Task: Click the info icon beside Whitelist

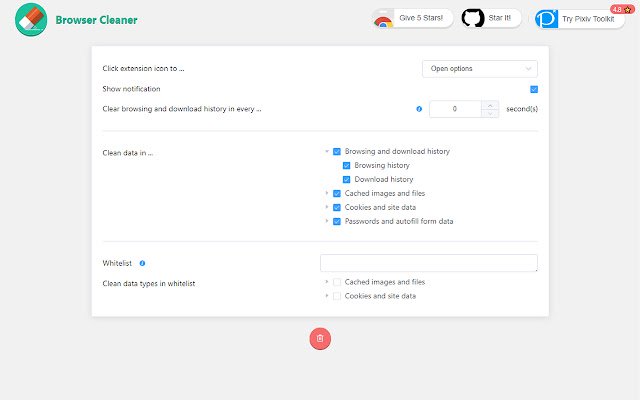Action: click(142, 263)
